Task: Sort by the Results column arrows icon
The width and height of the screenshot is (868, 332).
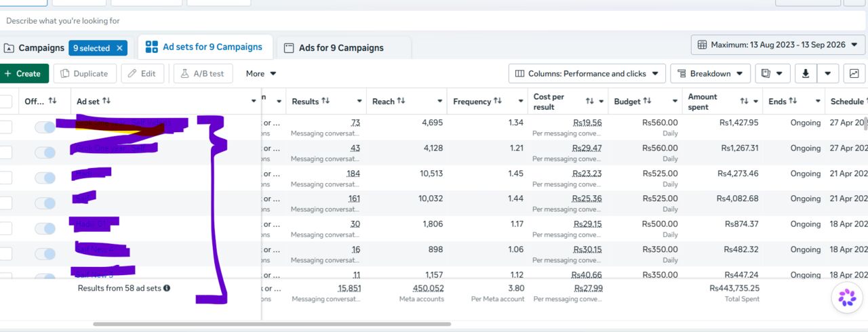Action: [325, 101]
